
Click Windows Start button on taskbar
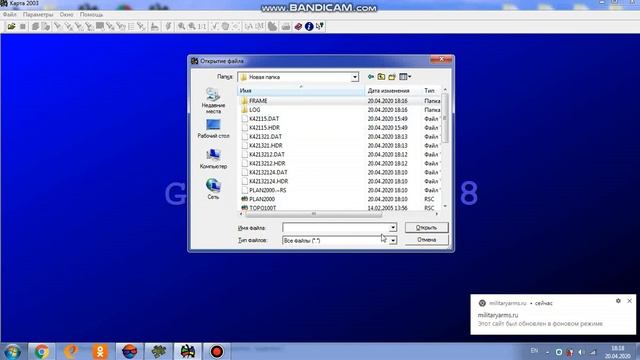13,351
